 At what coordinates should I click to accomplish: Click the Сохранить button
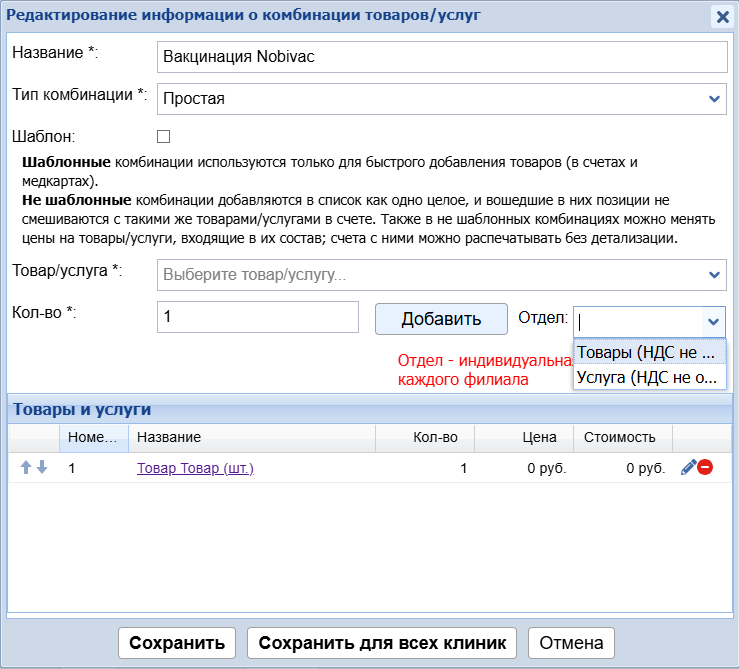(177, 643)
